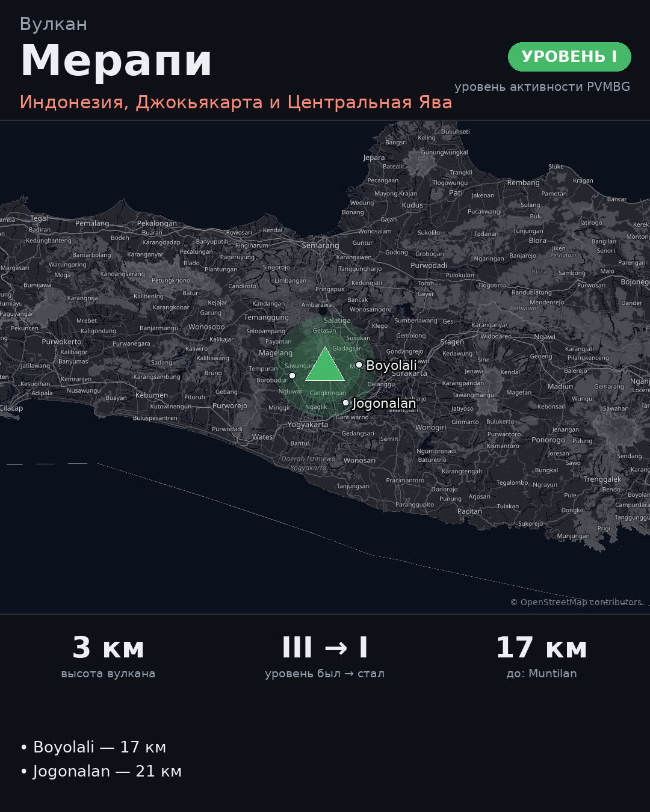This screenshot has height=812, width=650.
Task: Click the Вулкан heading above the title
Action: point(54,24)
